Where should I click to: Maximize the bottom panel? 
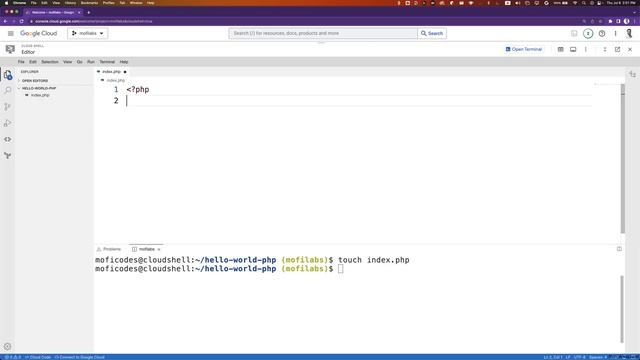coord(619,249)
